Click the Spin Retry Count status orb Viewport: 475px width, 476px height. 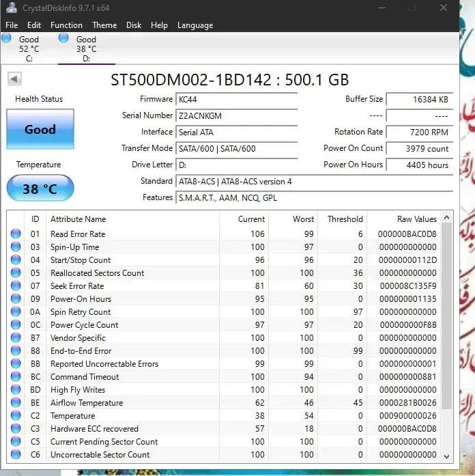pos(16,311)
